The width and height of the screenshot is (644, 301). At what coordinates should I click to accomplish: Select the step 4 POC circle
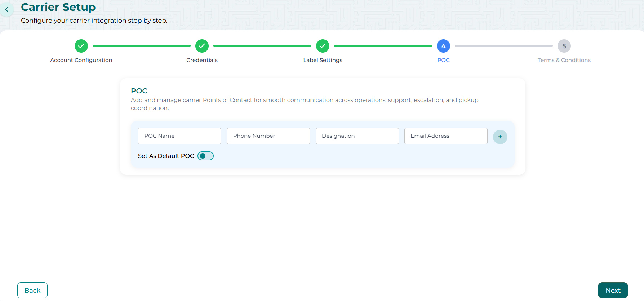(x=443, y=46)
